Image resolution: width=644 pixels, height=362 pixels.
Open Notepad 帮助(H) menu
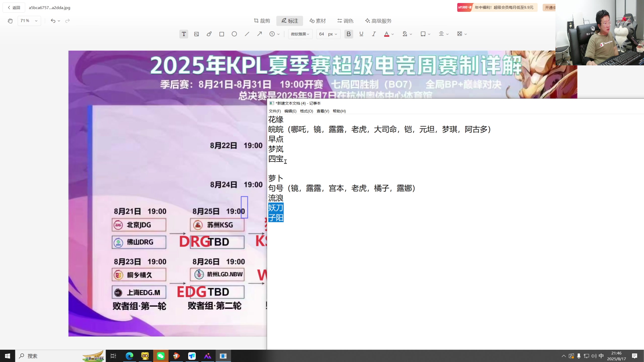[x=339, y=111]
